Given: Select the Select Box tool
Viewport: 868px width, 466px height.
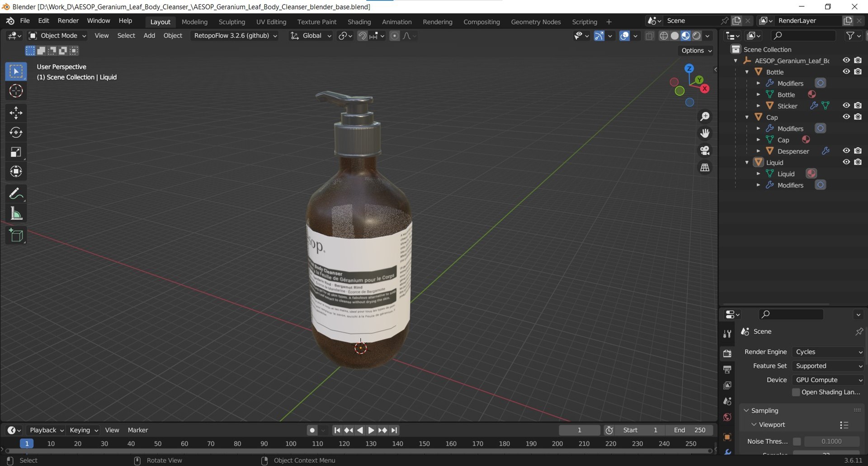Looking at the screenshot, I should 16,71.
